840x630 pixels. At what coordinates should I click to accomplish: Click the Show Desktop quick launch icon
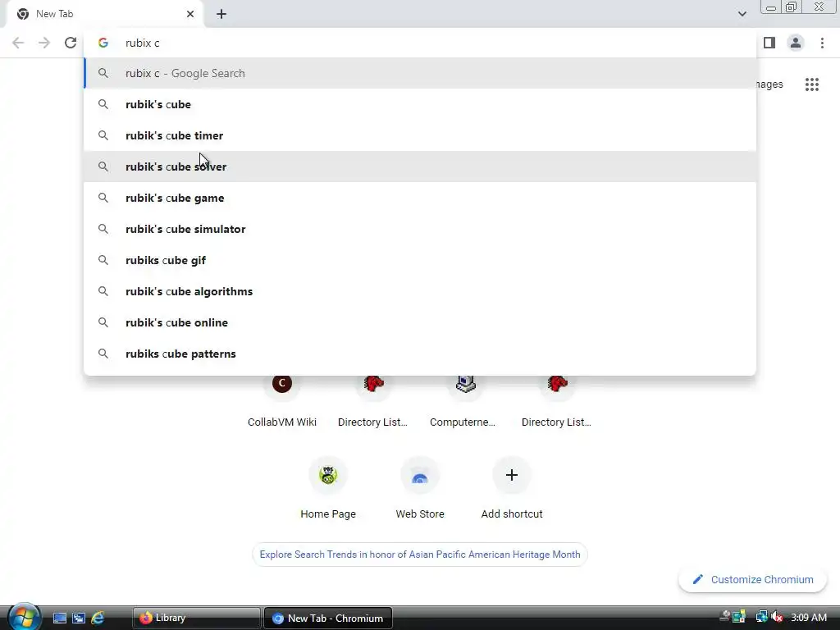(60, 619)
